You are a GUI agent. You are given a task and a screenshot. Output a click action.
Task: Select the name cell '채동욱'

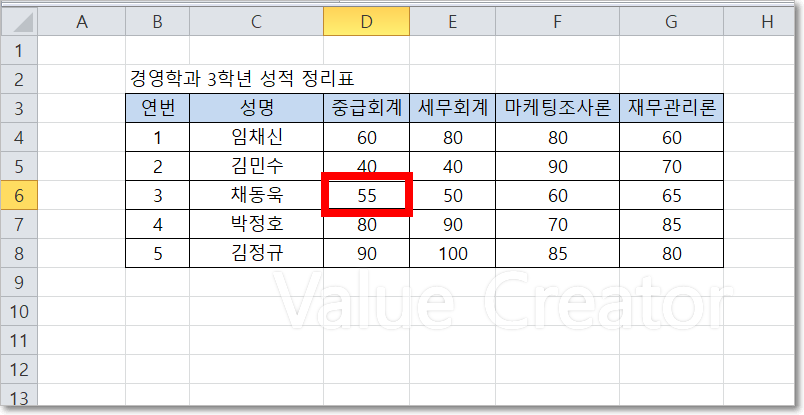(x=256, y=195)
